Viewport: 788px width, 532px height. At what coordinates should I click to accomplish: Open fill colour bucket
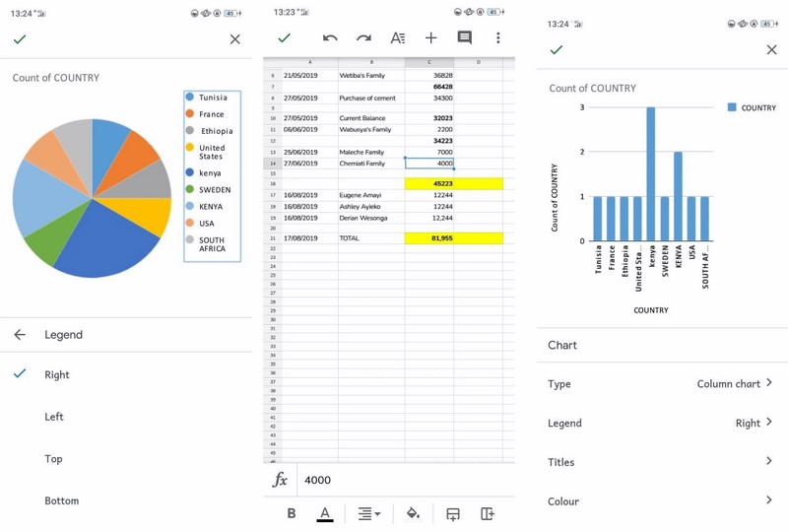click(x=413, y=513)
